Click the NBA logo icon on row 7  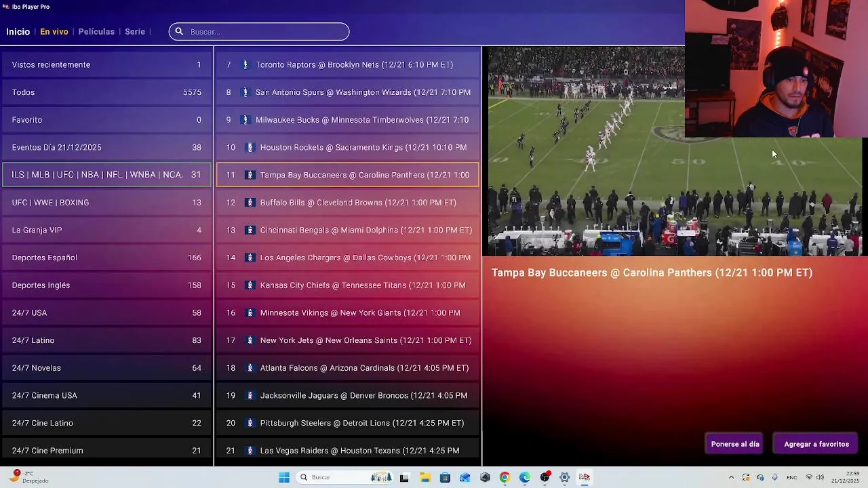pos(245,65)
